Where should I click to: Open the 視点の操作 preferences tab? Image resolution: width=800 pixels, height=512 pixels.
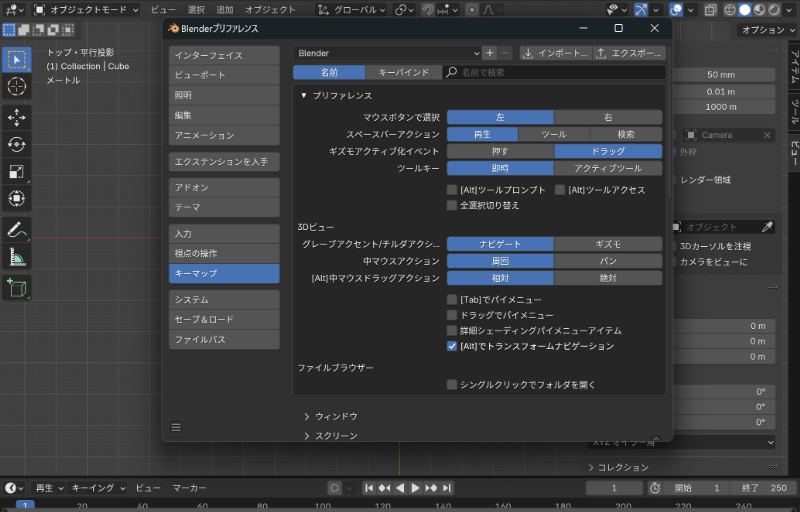click(224, 253)
